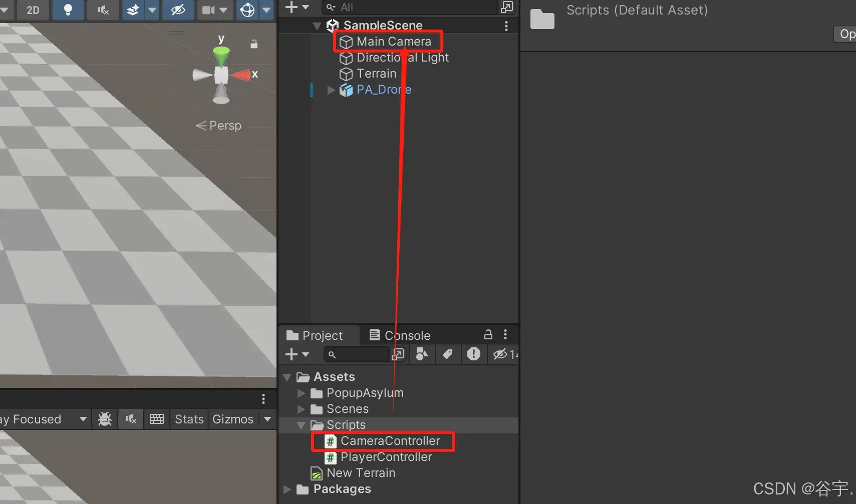Focus the Hierarchy search field labeled All

(x=411, y=7)
